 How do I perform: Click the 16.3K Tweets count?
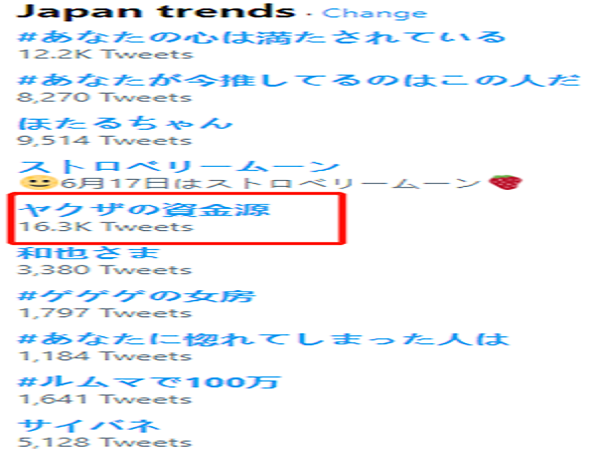pyautogui.click(x=106, y=227)
